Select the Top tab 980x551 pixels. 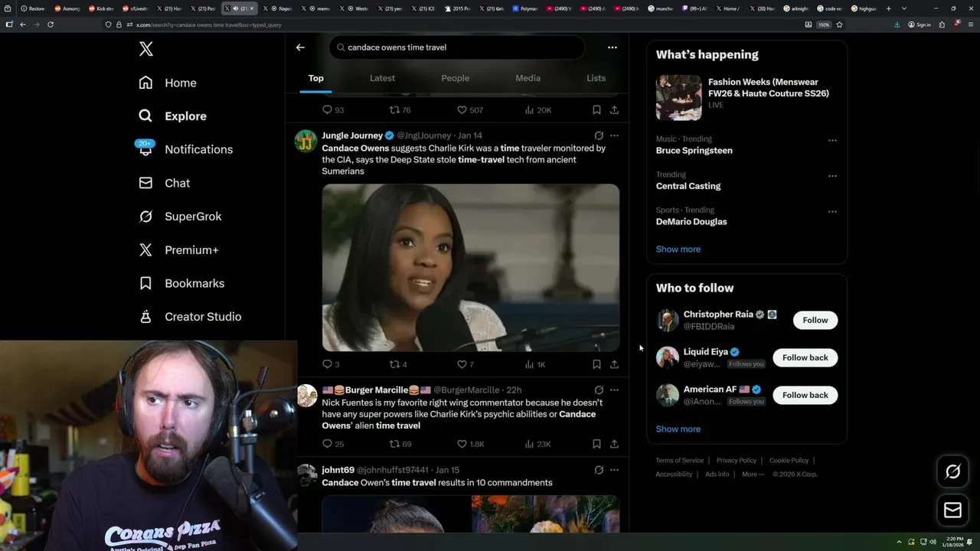pyautogui.click(x=315, y=78)
